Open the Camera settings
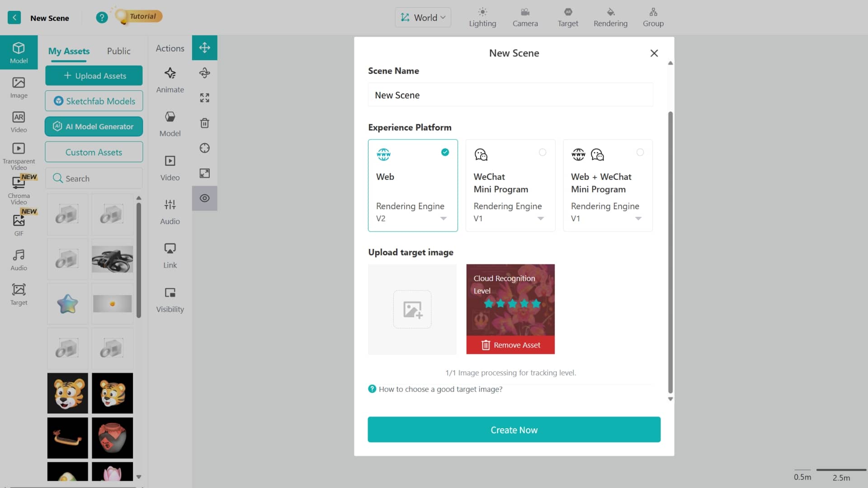Screen dimensions: 868x488 point(525,18)
